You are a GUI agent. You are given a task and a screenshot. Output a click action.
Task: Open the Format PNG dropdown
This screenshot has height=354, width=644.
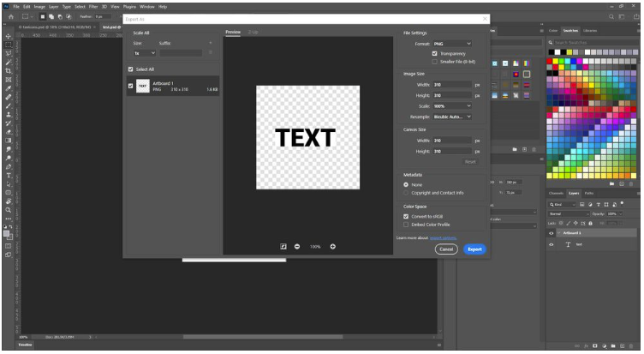click(452, 44)
